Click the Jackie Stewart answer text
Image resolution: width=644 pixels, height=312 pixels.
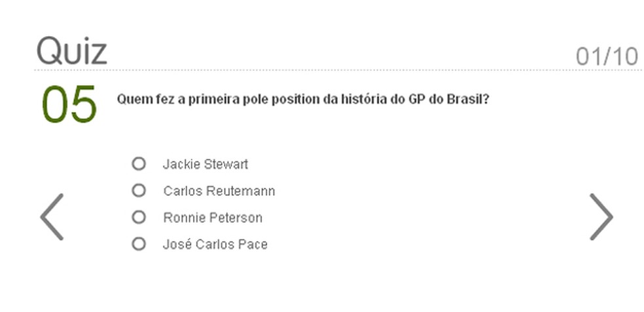[206, 165]
